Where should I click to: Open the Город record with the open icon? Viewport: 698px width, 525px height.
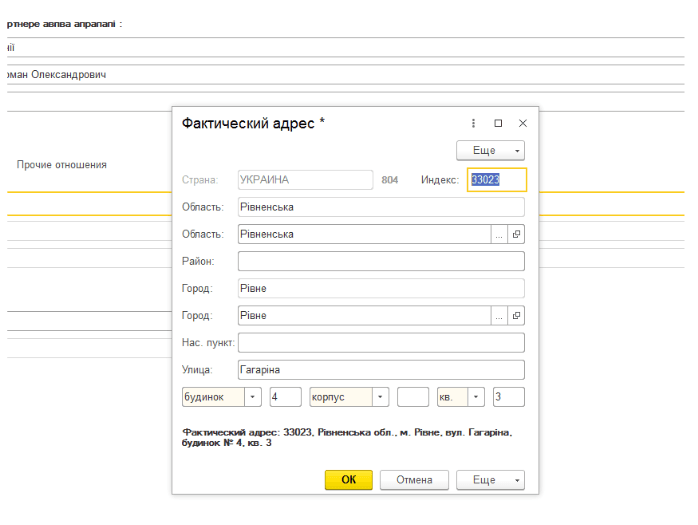click(516, 316)
